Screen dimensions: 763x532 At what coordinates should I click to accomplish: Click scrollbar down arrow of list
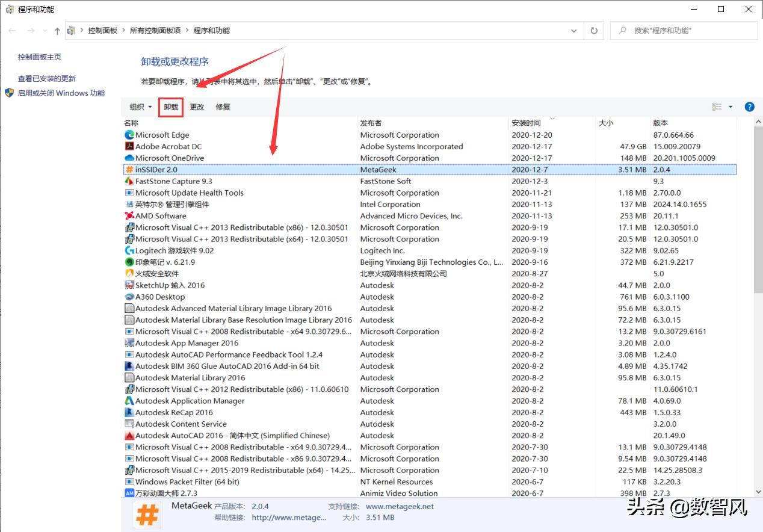click(758, 492)
